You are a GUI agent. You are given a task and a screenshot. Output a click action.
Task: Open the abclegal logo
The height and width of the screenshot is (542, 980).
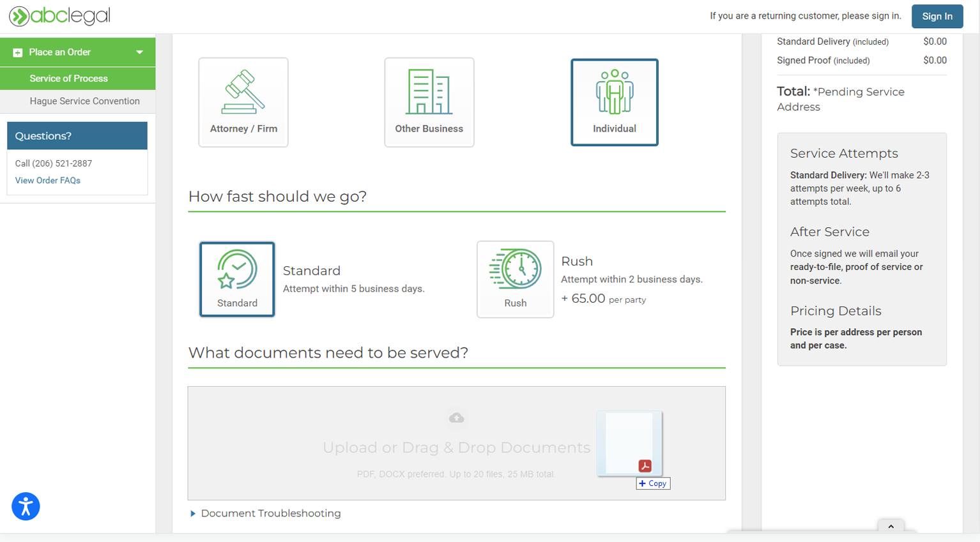pyautogui.click(x=59, y=17)
